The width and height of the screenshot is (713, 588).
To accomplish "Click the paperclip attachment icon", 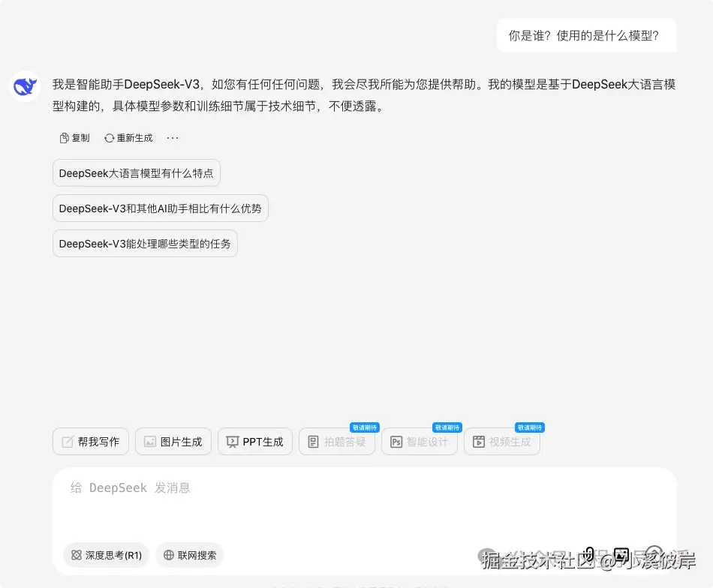I will point(588,555).
